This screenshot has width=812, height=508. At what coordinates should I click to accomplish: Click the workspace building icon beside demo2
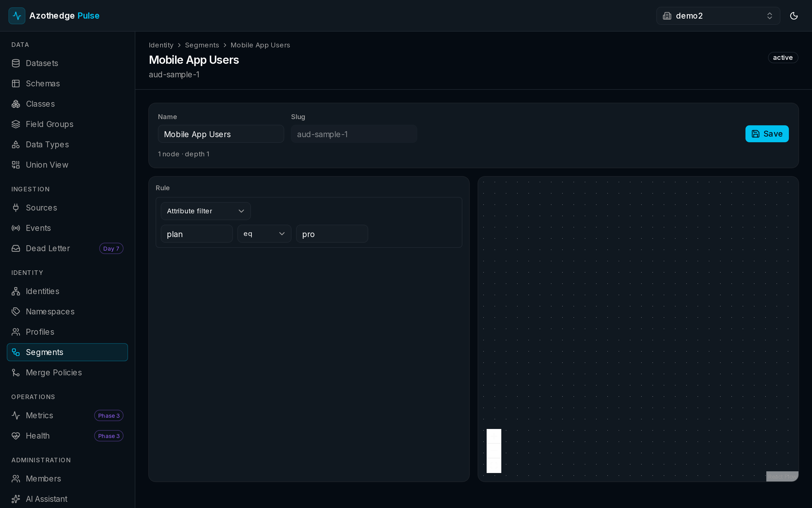(667, 16)
